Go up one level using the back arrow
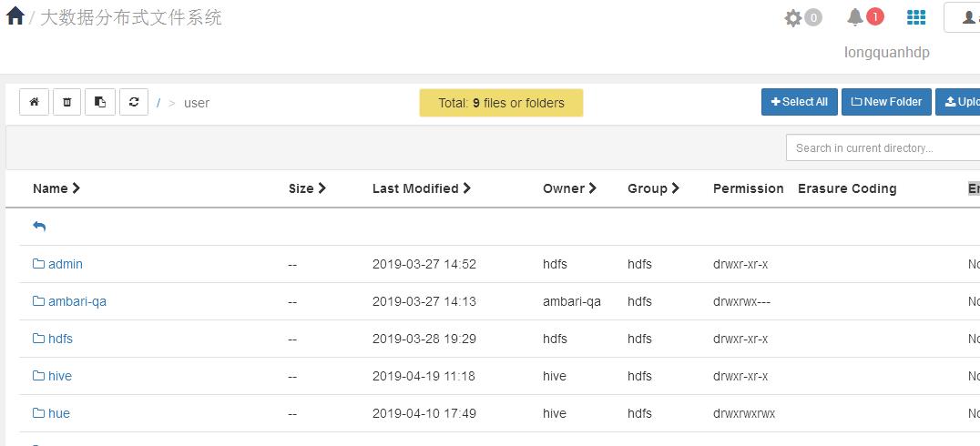 pos(39,227)
